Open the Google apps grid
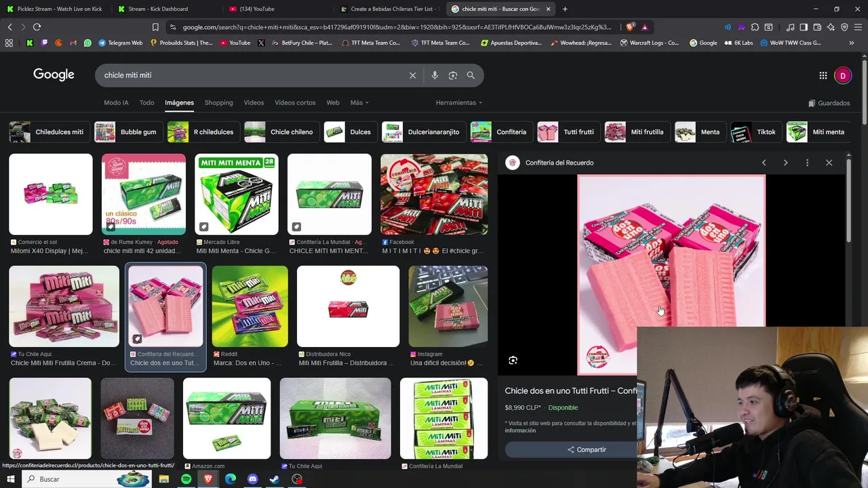The height and width of the screenshot is (488, 868). pos(823,75)
